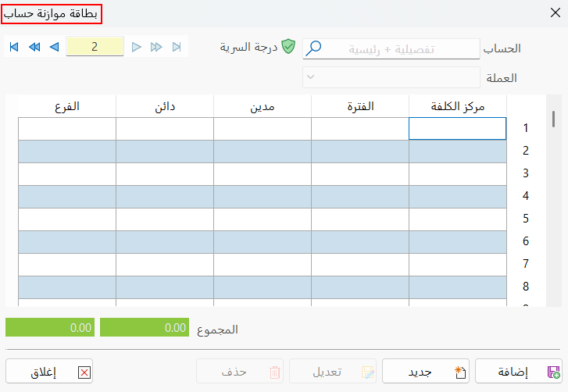Close the window with the X button
Image resolution: width=568 pixels, height=392 pixels.
coord(555,12)
